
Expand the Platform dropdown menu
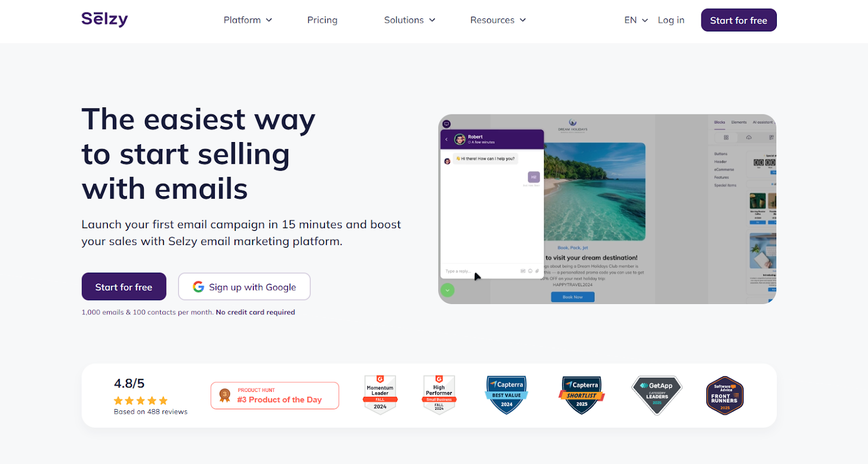pyautogui.click(x=248, y=20)
